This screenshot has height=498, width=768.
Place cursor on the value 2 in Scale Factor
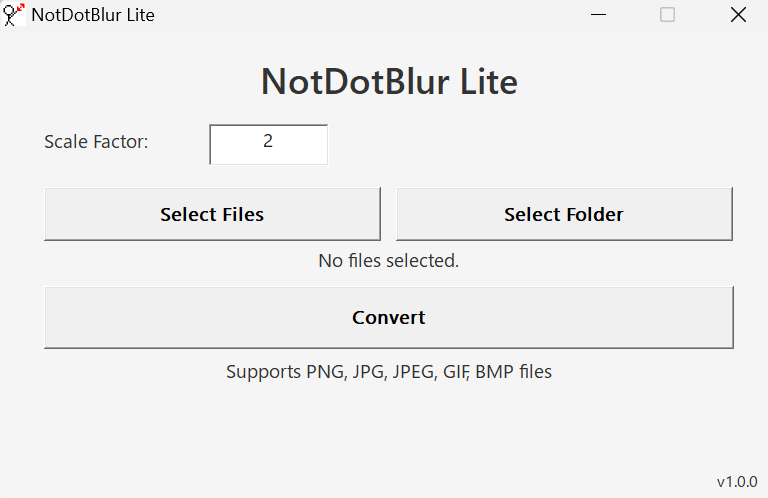(267, 141)
